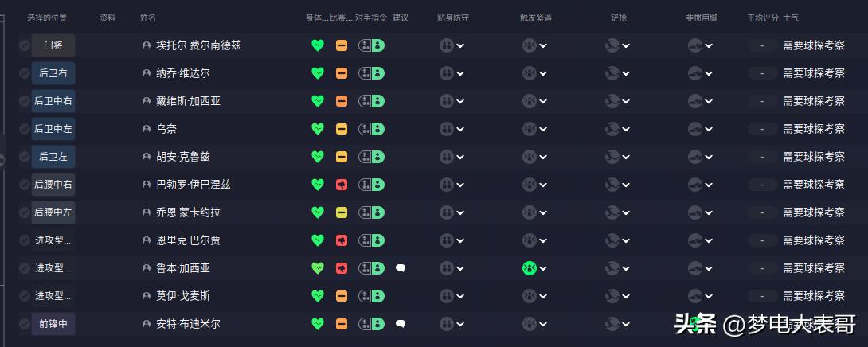Click the red match sharpness icon for 鲁本·加西亚
The height and width of the screenshot is (347, 868).
(x=341, y=268)
